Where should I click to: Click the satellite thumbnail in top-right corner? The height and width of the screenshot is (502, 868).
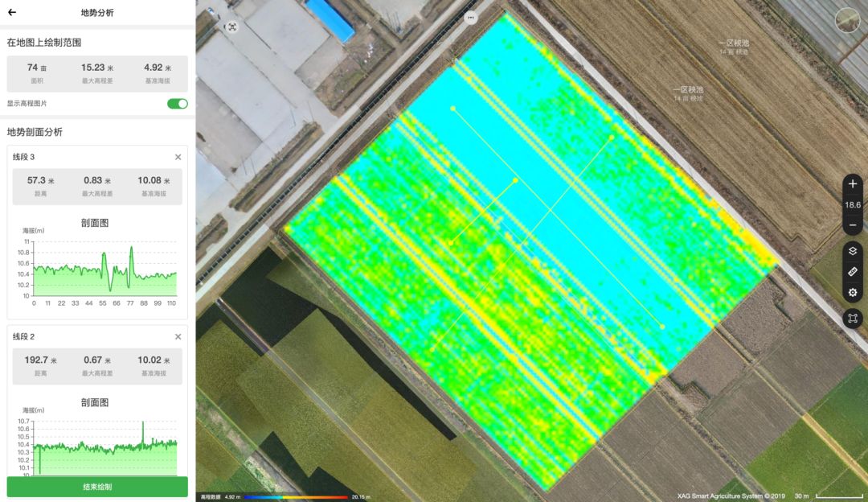[x=847, y=20]
